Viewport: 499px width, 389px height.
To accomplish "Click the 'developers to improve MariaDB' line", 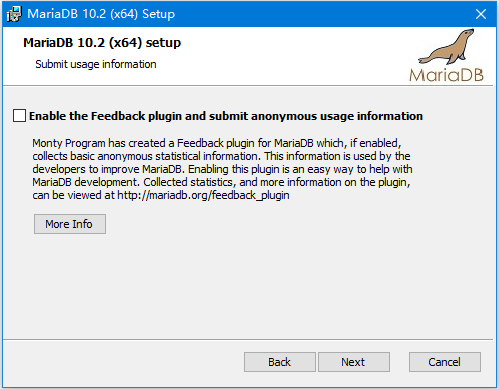I will coord(222,169).
